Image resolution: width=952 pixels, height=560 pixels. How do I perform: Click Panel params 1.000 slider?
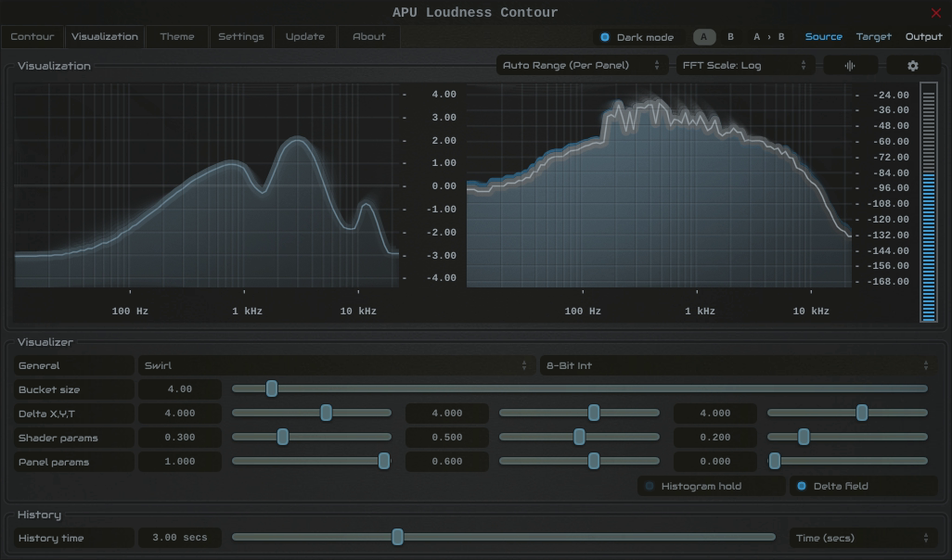pyautogui.click(x=312, y=461)
